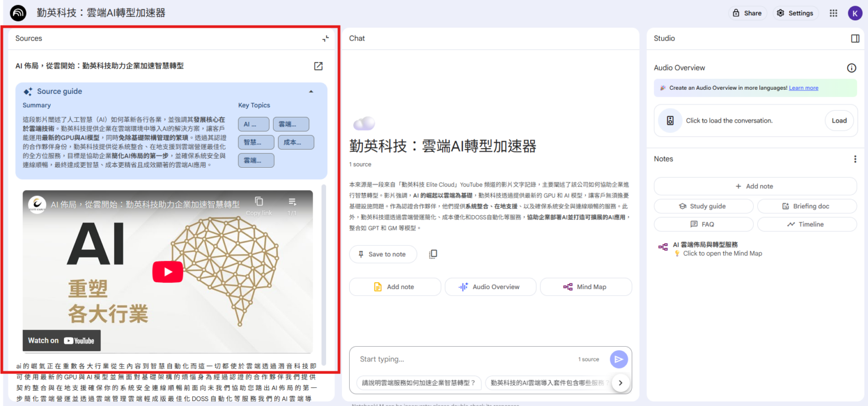Toggle the Studio panel collapse icon
This screenshot has height=406, width=868.
click(x=855, y=38)
